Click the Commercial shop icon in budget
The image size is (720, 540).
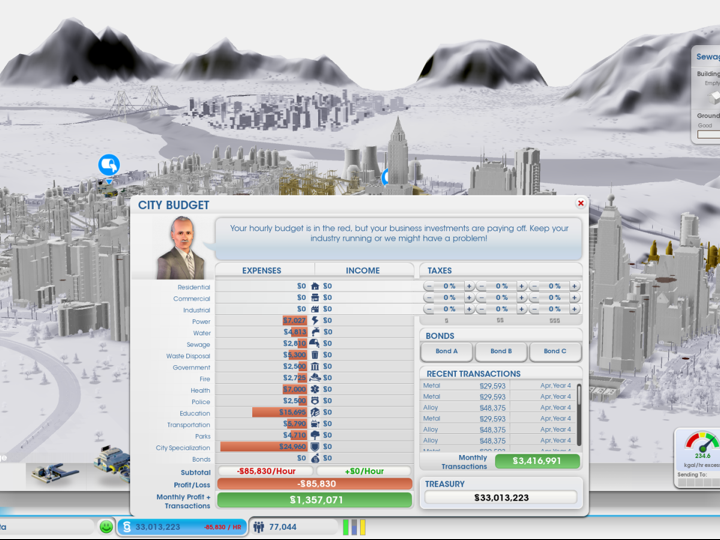315,298
